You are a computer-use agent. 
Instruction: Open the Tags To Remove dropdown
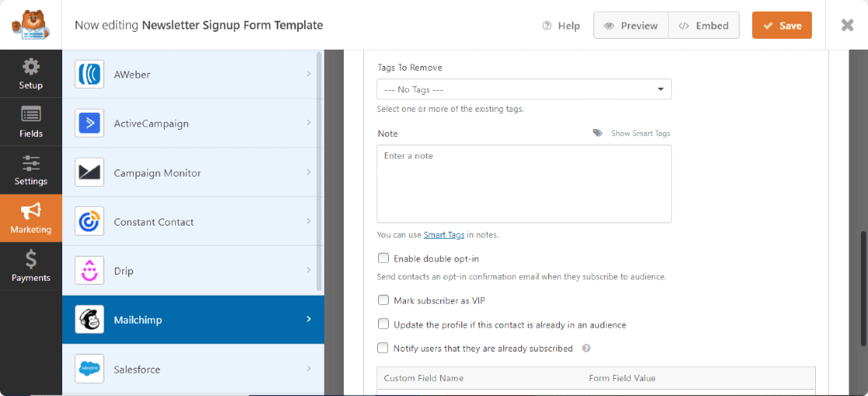point(523,89)
